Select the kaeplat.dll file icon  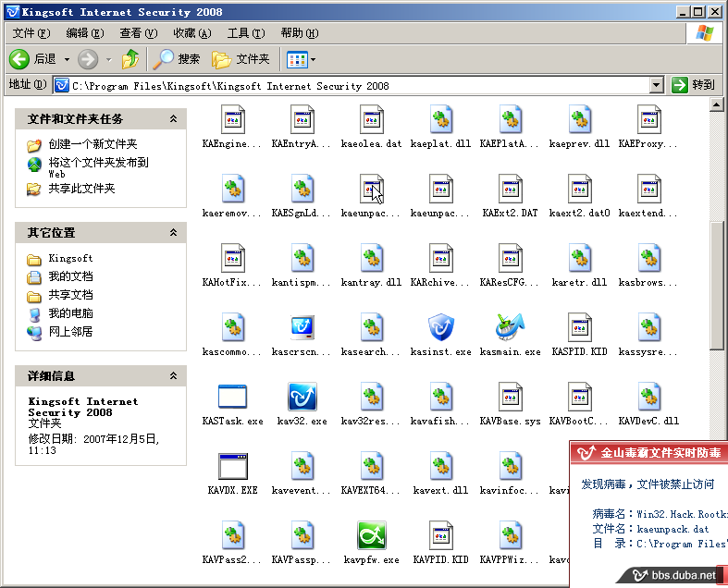click(440, 119)
